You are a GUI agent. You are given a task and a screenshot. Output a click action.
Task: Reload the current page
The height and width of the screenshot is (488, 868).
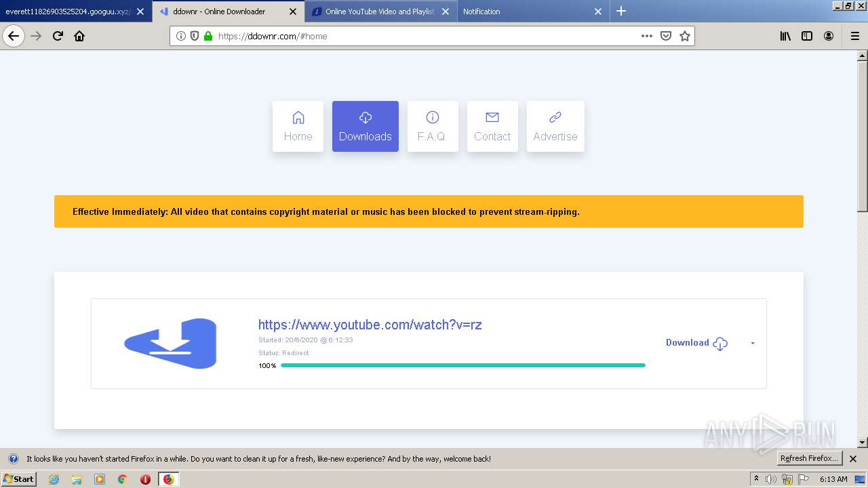58,36
